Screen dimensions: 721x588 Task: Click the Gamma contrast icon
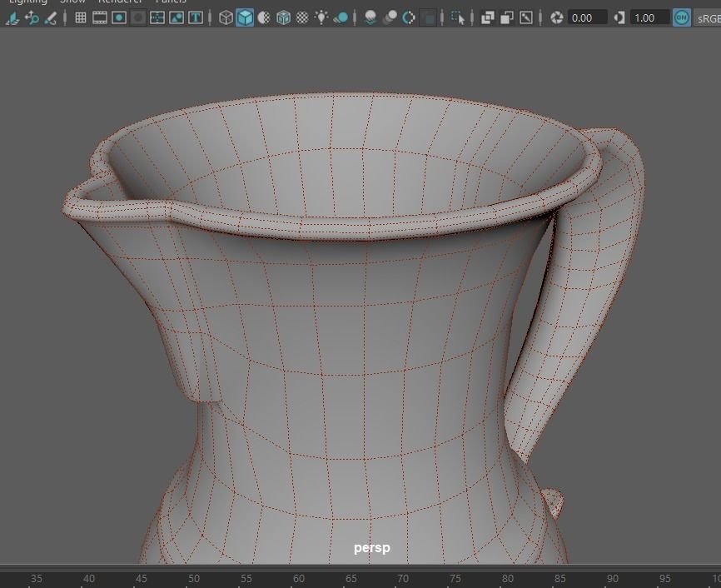619,18
